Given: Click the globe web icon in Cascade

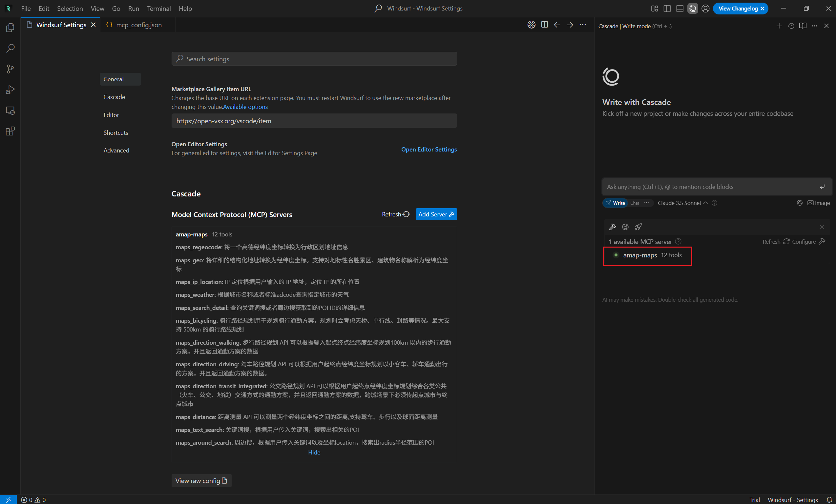Looking at the screenshot, I should pos(625,227).
